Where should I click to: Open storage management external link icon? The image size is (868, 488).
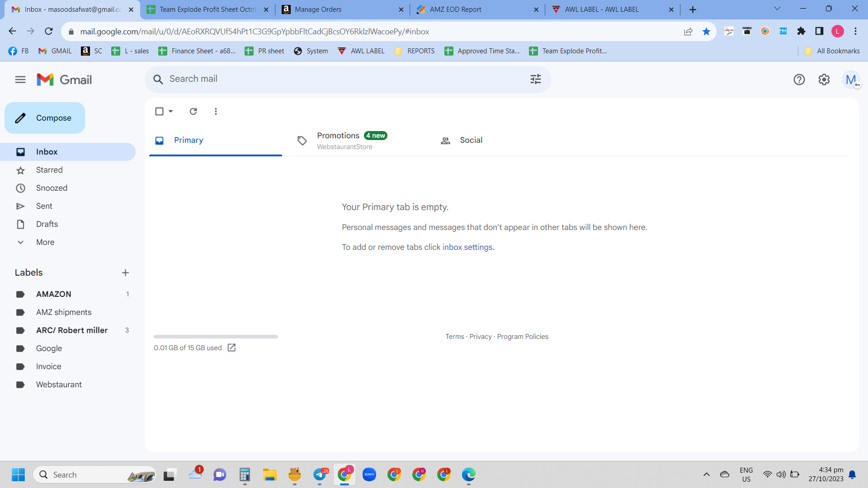pos(231,347)
